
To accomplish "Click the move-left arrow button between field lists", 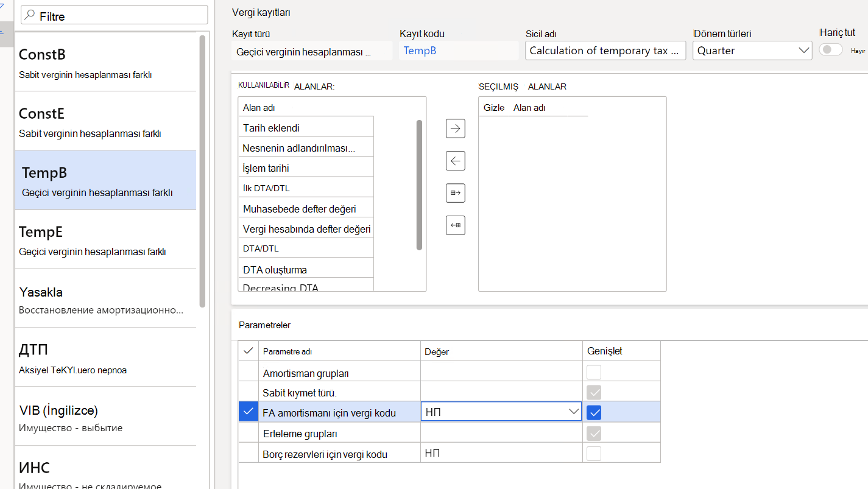I will point(456,161).
